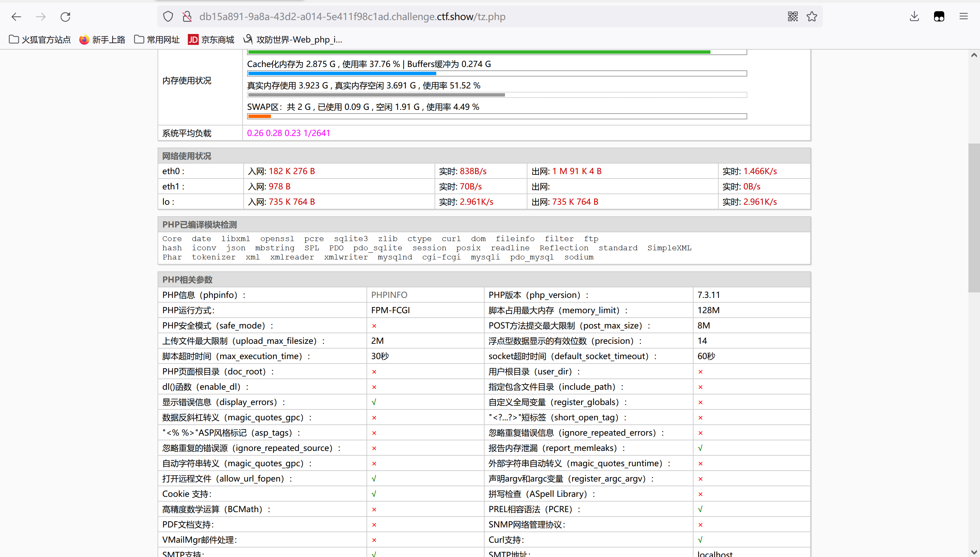
Task: Click the precision value 14
Action: pyautogui.click(x=702, y=341)
